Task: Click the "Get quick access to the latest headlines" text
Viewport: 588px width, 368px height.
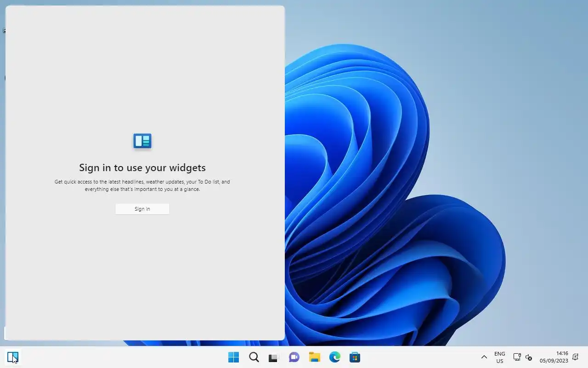Action: click(x=142, y=185)
